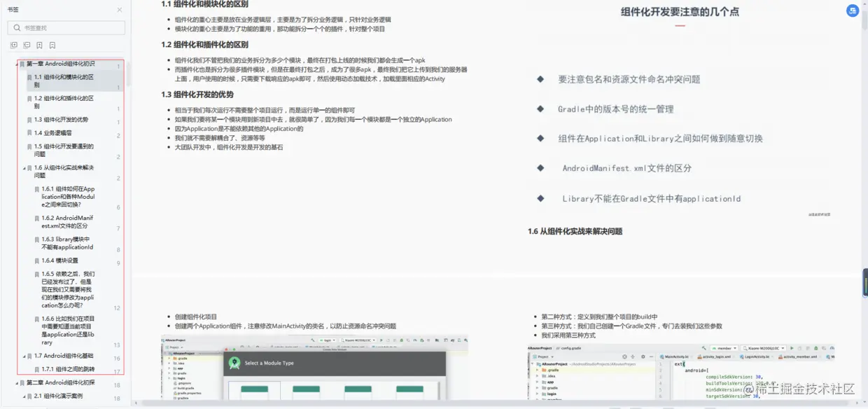Click bullet text 我们采用第三种方式
The width and height of the screenshot is (868, 409).
click(568, 335)
